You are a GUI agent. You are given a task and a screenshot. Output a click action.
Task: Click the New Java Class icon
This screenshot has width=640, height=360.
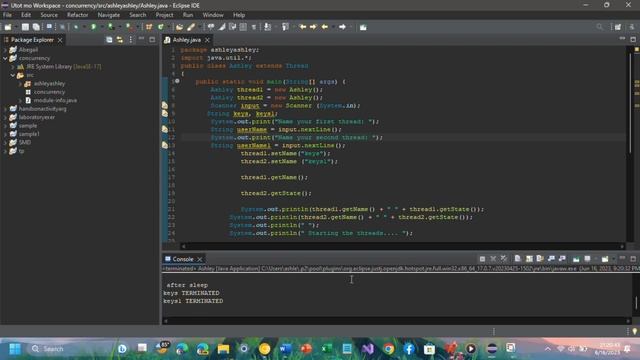coord(161,27)
